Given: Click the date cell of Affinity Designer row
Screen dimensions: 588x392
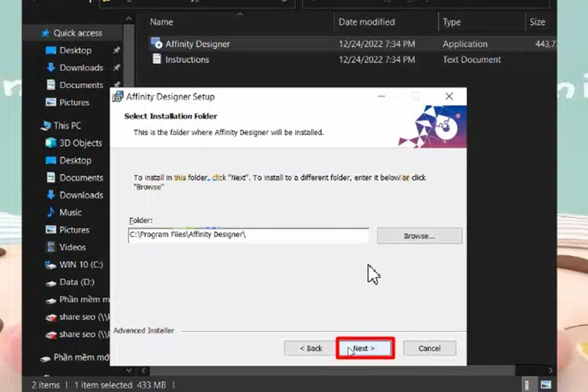Looking at the screenshot, I should click(x=376, y=44).
